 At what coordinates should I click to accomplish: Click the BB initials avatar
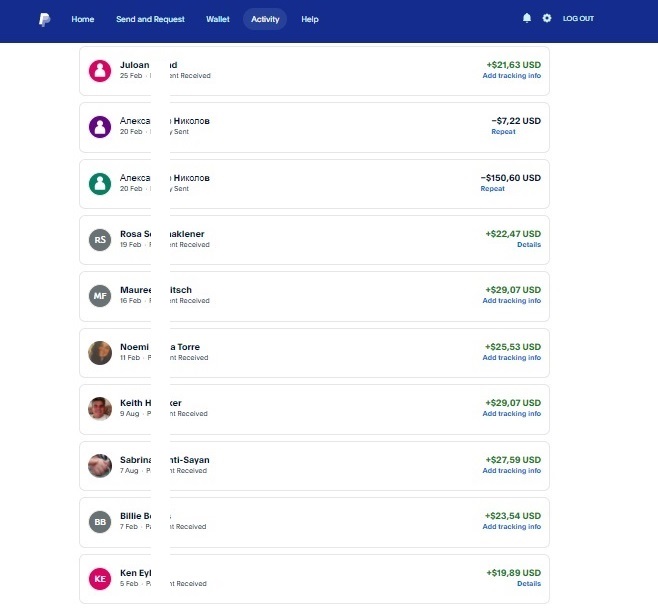tap(100, 522)
